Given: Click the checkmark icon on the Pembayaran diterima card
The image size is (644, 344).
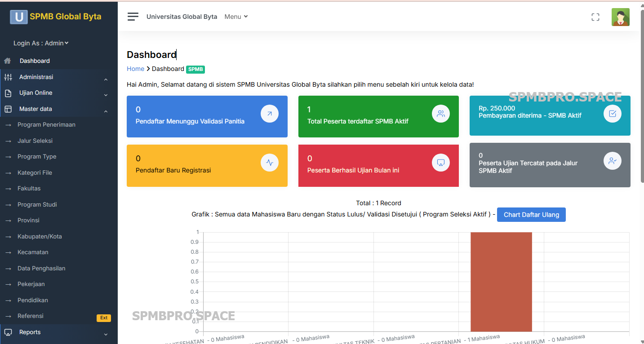Looking at the screenshot, I should pyautogui.click(x=612, y=114).
